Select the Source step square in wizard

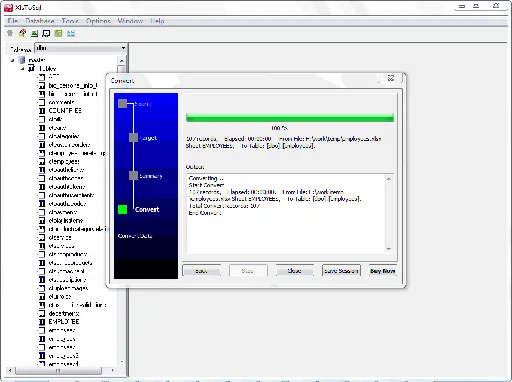122,104
